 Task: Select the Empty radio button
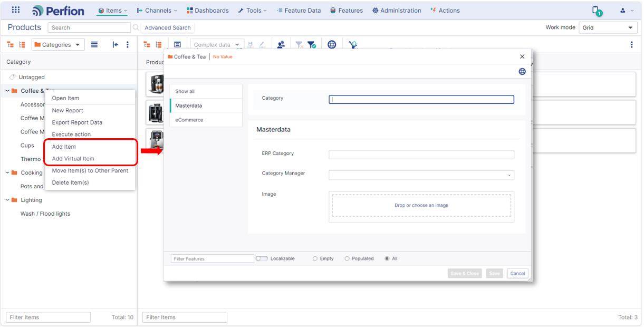point(315,258)
